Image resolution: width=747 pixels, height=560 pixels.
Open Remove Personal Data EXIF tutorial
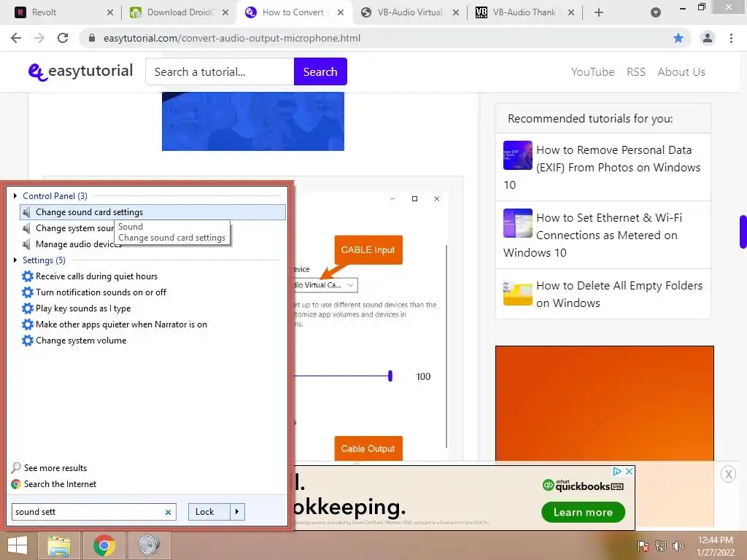(603, 167)
